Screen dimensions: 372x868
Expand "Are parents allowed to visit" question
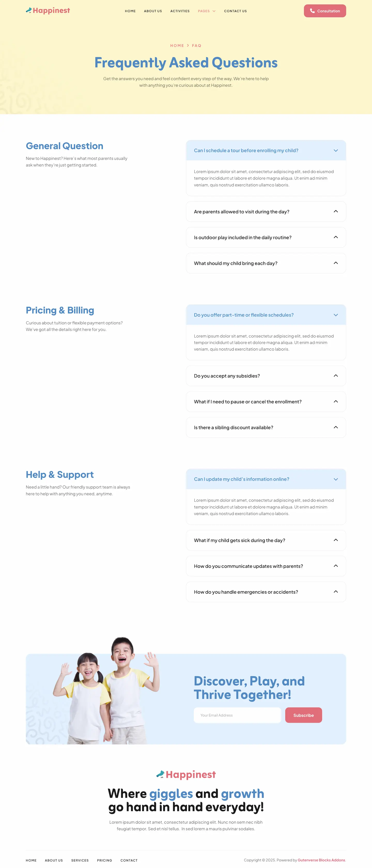click(x=242, y=212)
